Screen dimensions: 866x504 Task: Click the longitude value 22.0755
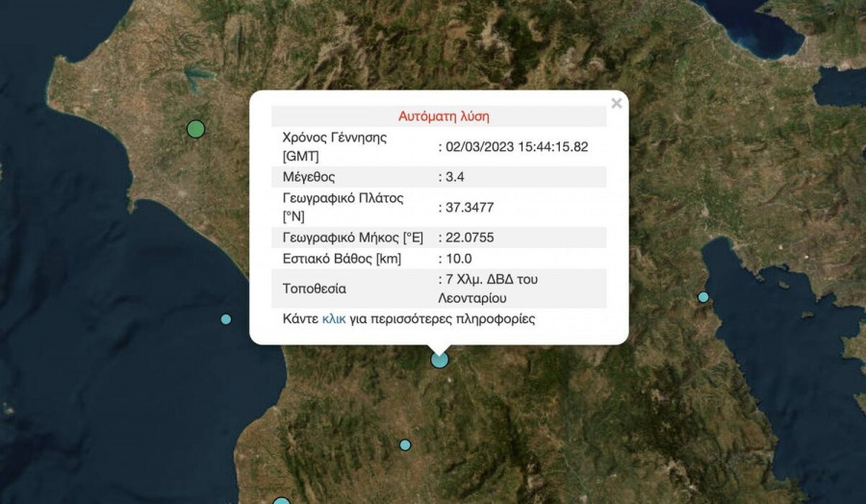click(x=468, y=237)
